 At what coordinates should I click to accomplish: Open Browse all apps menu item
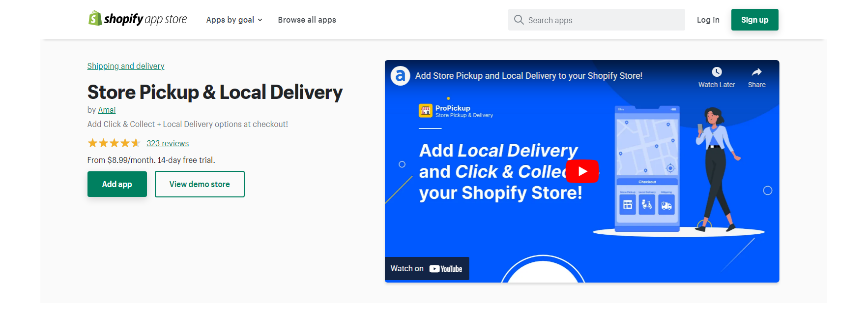[307, 20]
